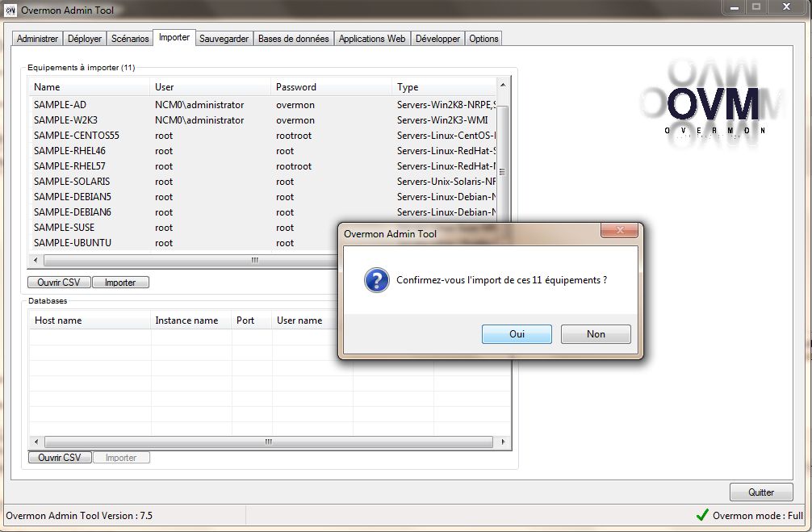The image size is (812, 532).
Task: Click Ouvrir CSV under Databases table
Action: click(x=60, y=458)
